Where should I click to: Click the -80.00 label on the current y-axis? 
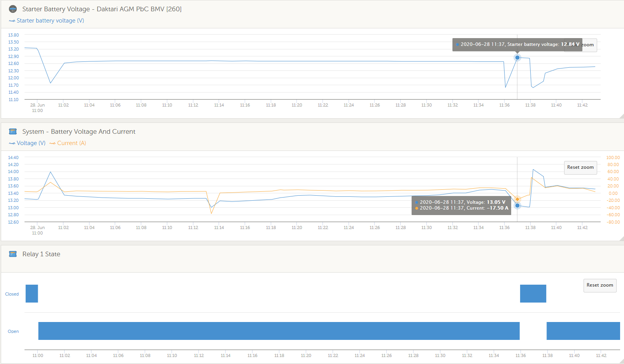[x=613, y=222]
